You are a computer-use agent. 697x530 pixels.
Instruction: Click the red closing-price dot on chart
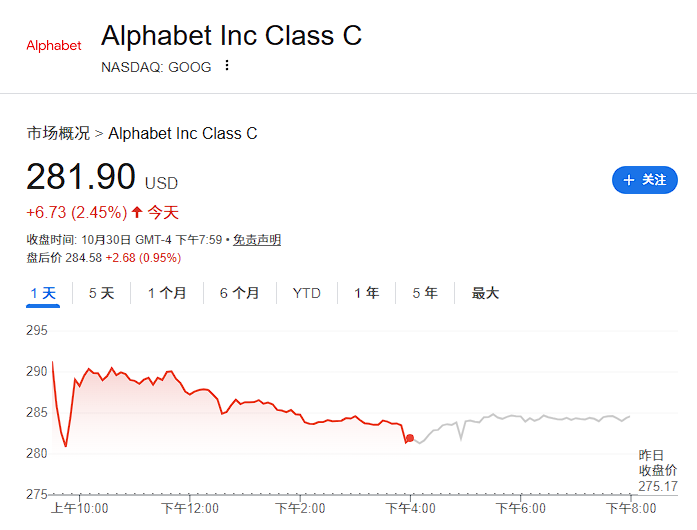pos(410,438)
